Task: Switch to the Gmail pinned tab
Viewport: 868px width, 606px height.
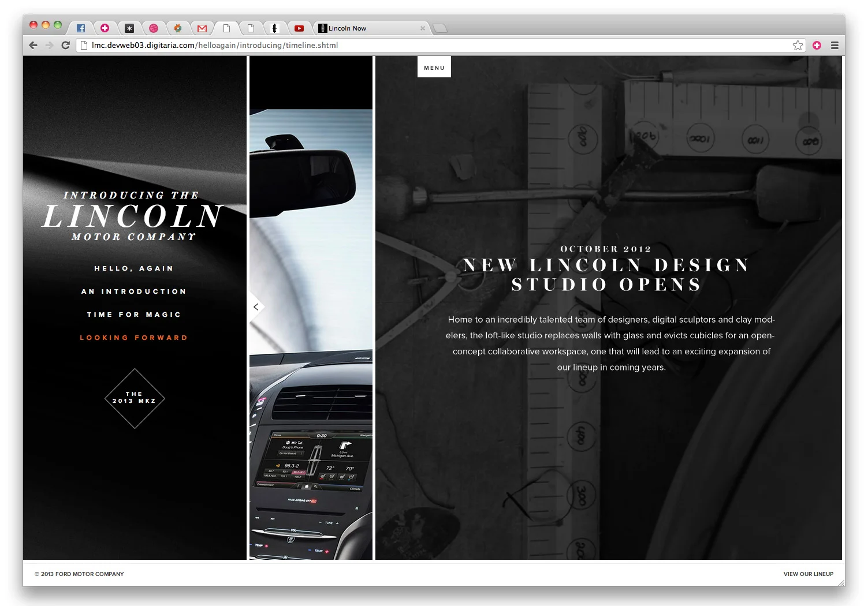Action: [202, 28]
